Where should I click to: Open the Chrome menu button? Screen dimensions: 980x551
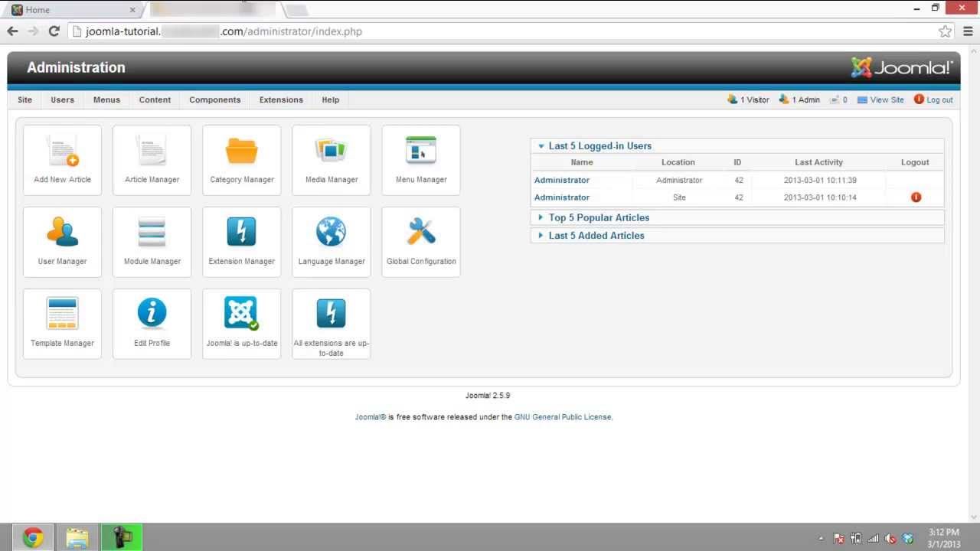click(968, 31)
